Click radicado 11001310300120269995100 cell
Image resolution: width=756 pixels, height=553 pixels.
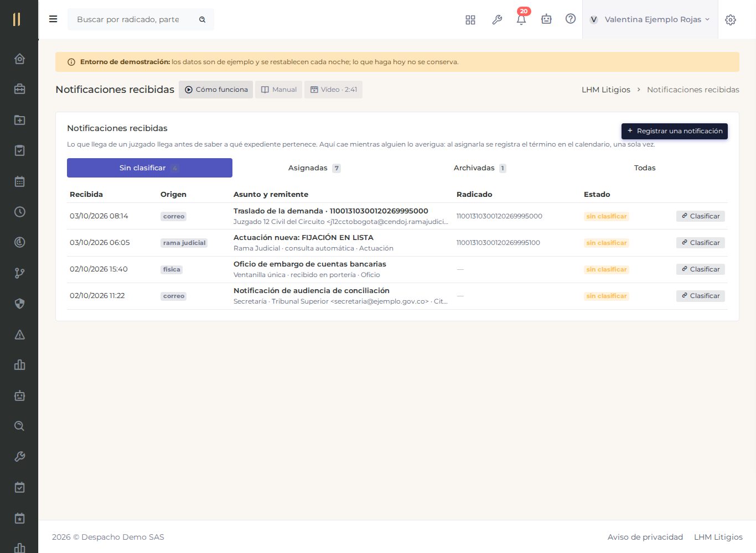498,243
